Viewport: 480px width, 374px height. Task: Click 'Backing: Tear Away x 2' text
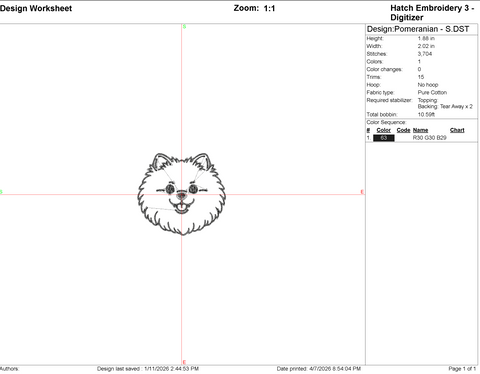click(x=445, y=106)
